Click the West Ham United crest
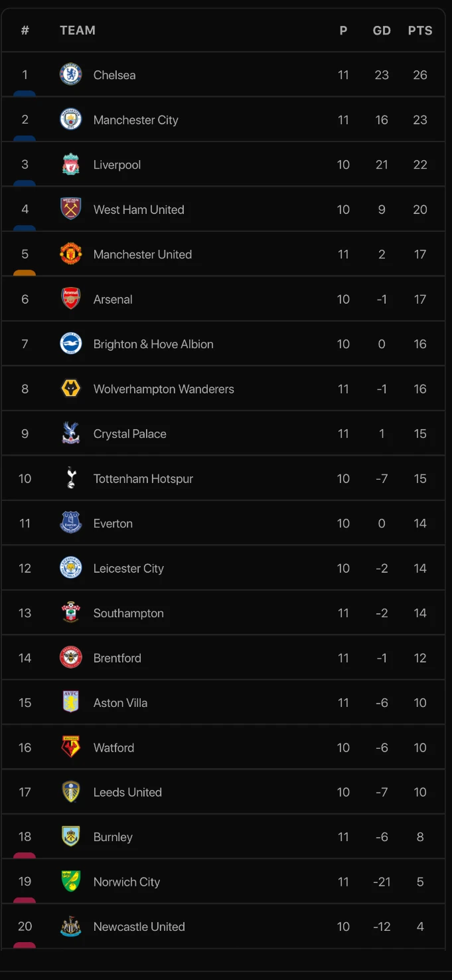 pyautogui.click(x=71, y=209)
